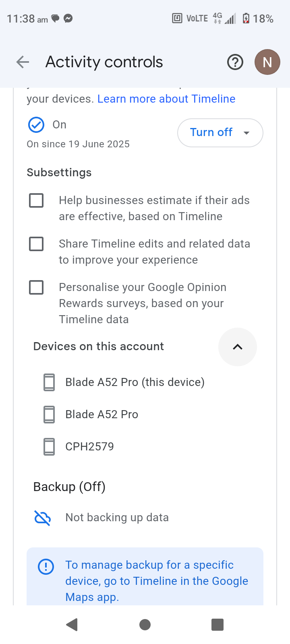Check Share Timeline edits and related data

pyautogui.click(x=36, y=244)
